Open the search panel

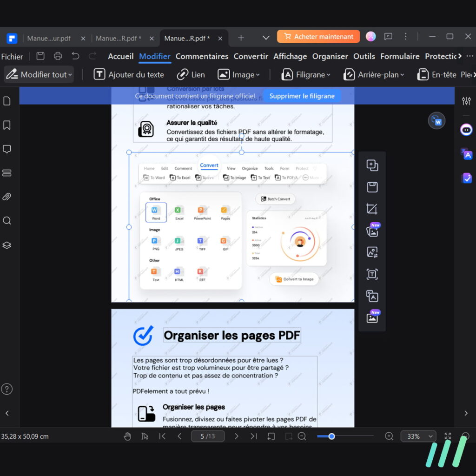(x=7, y=221)
